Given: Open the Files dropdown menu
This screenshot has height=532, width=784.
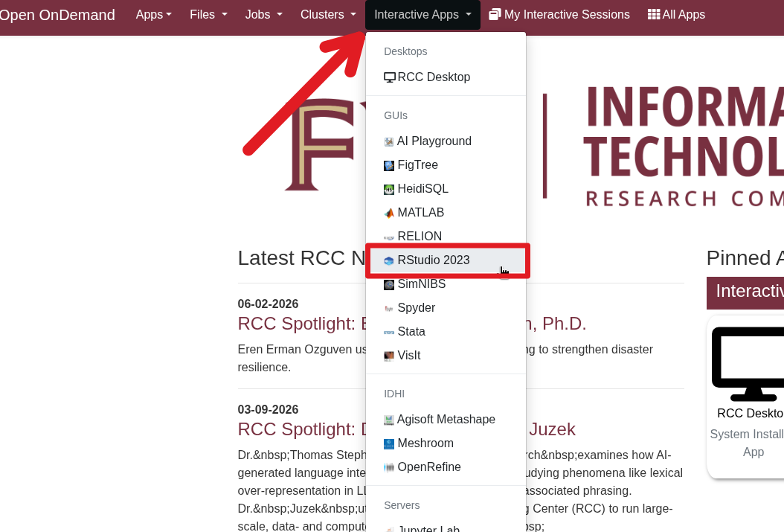Looking at the screenshot, I should point(208,14).
